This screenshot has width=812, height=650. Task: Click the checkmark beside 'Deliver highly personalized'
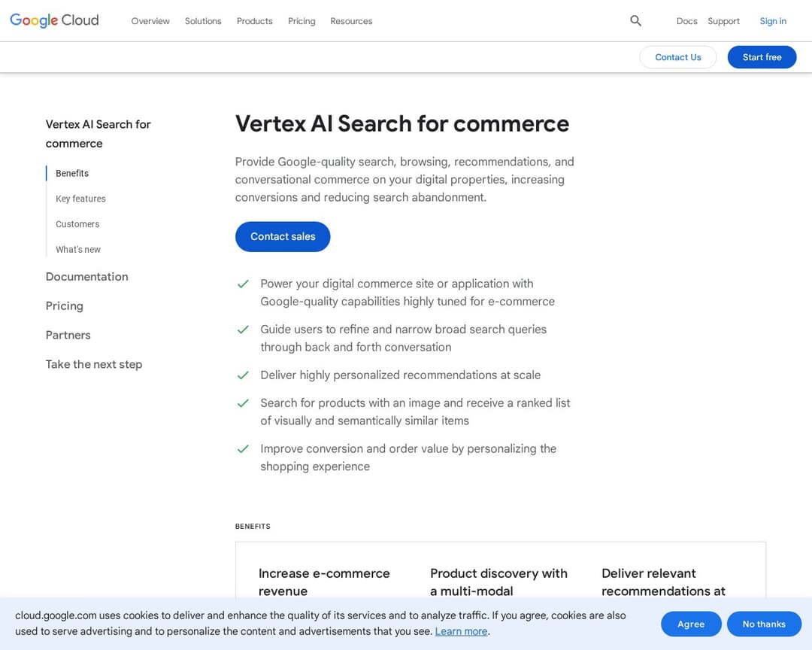243,375
